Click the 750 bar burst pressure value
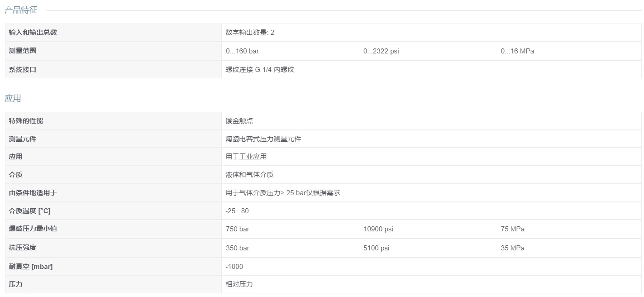 tap(238, 229)
